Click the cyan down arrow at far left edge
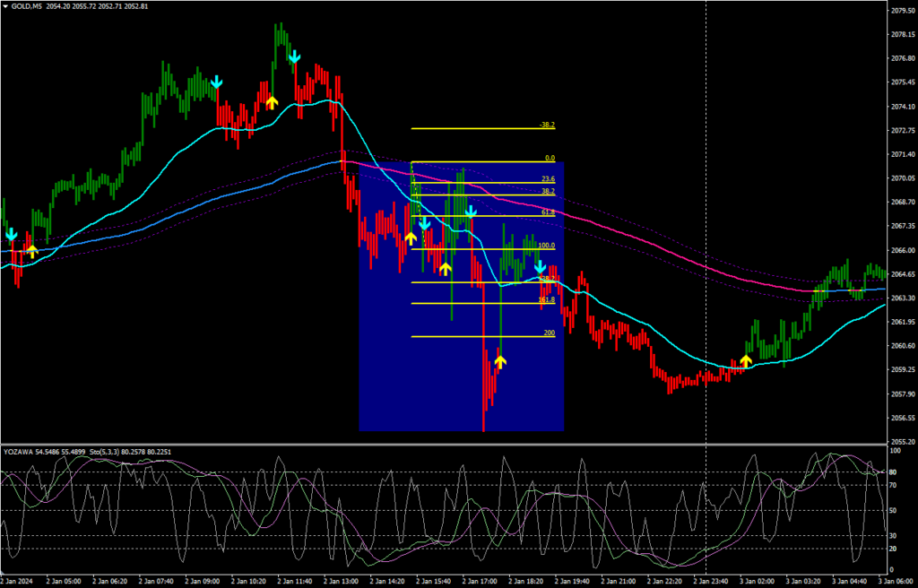 [11, 235]
